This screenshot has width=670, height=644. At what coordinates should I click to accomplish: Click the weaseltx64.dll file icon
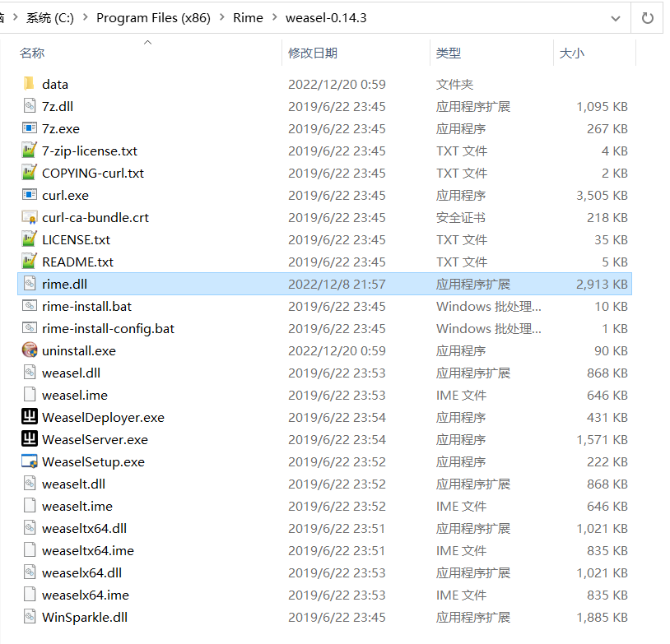29,528
